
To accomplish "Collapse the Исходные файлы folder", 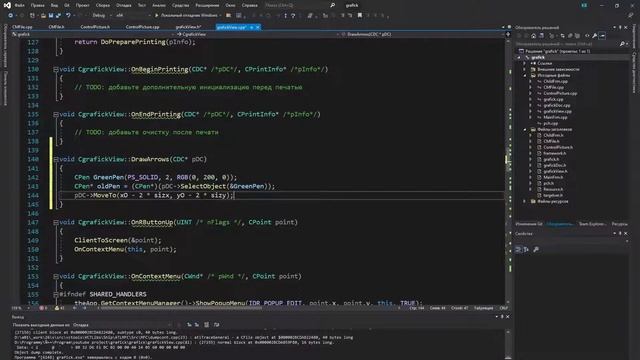I will [x=525, y=76].
